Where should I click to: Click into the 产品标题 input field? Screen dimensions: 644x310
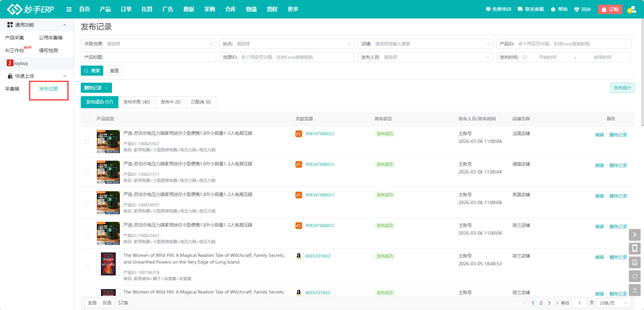pos(158,57)
